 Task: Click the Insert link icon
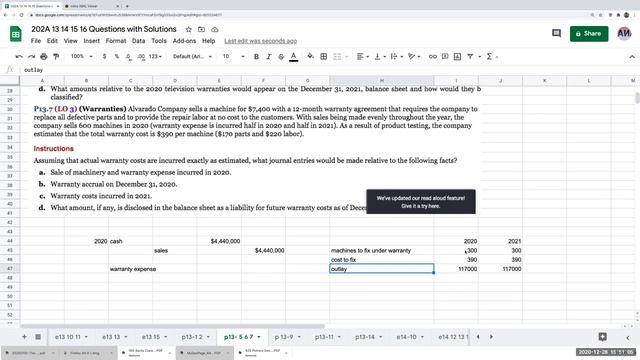click(x=433, y=56)
